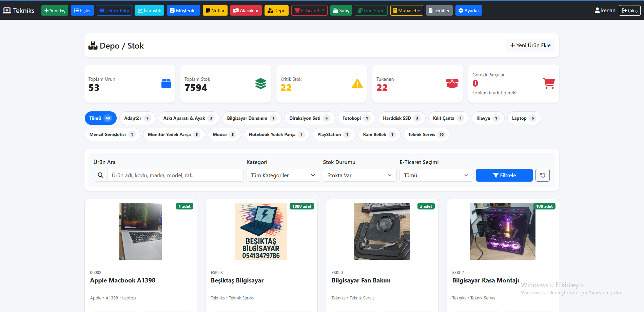Toggle the Teknik Servis category chip
Image resolution: width=644 pixels, height=312 pixels.
427,134
